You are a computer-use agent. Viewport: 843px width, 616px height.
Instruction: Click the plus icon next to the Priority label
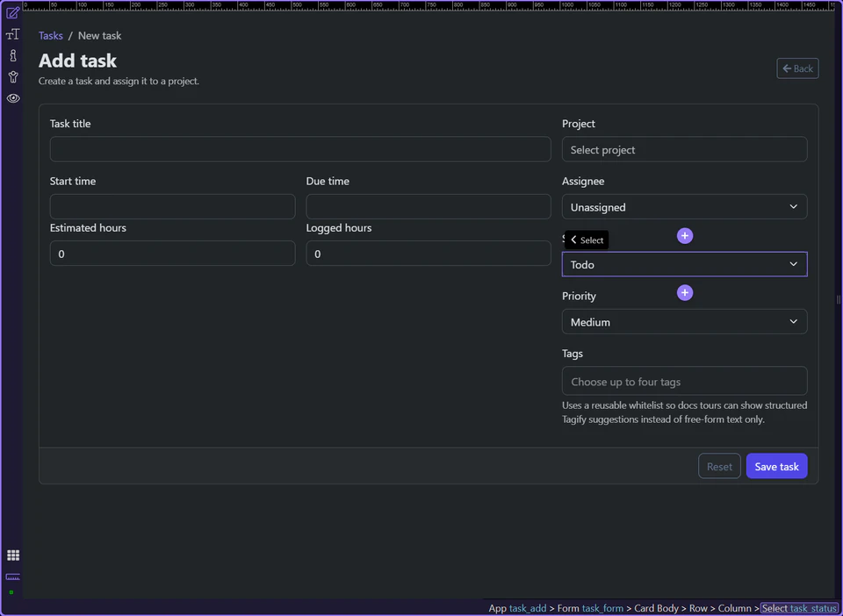684,292
